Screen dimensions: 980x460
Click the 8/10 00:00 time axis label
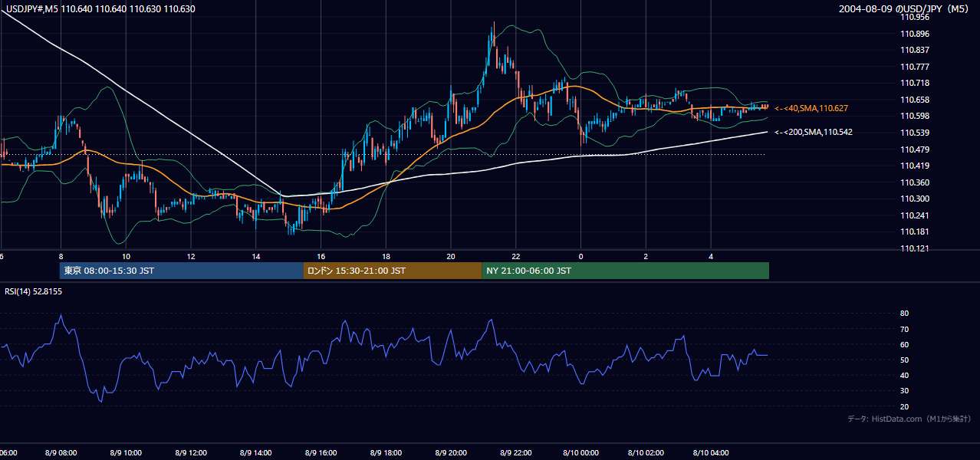click(580, 453)
